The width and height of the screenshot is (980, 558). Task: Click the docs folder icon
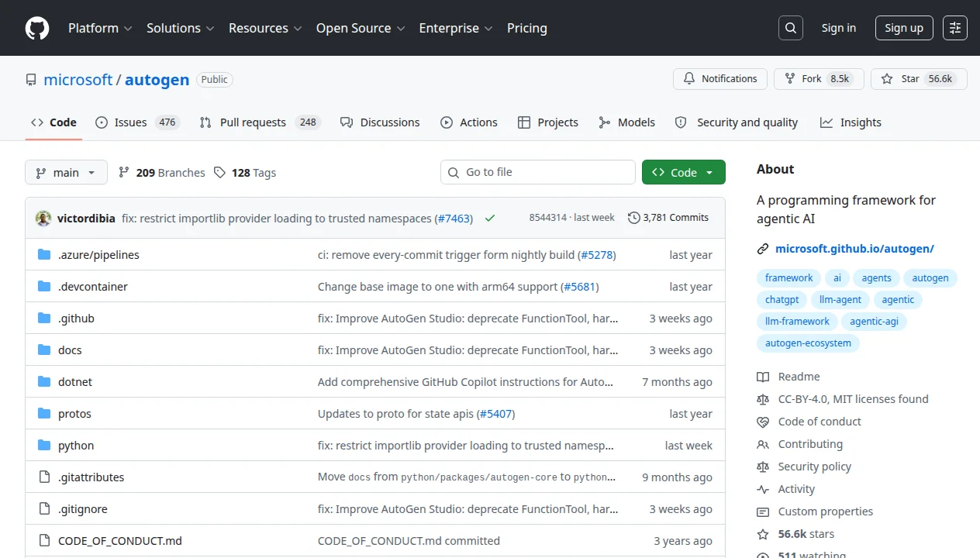click(x=44, y=350)
